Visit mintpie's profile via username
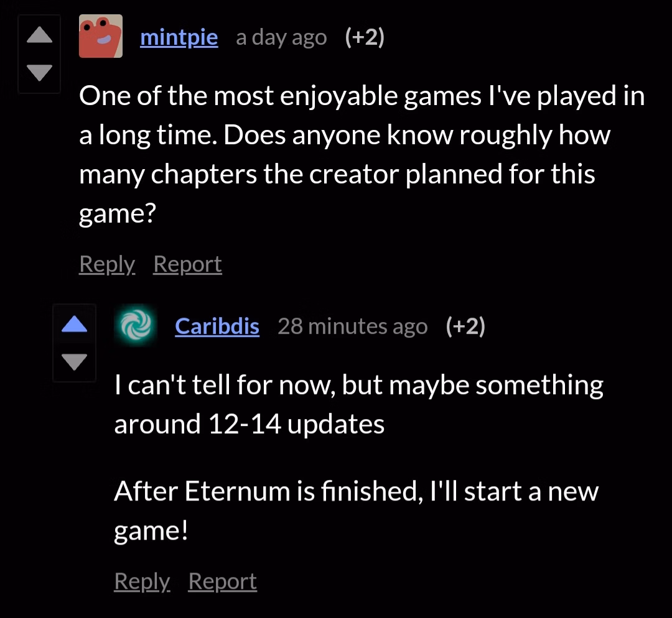The height and width of the screenshot is (618, 672). coord(179,37)
